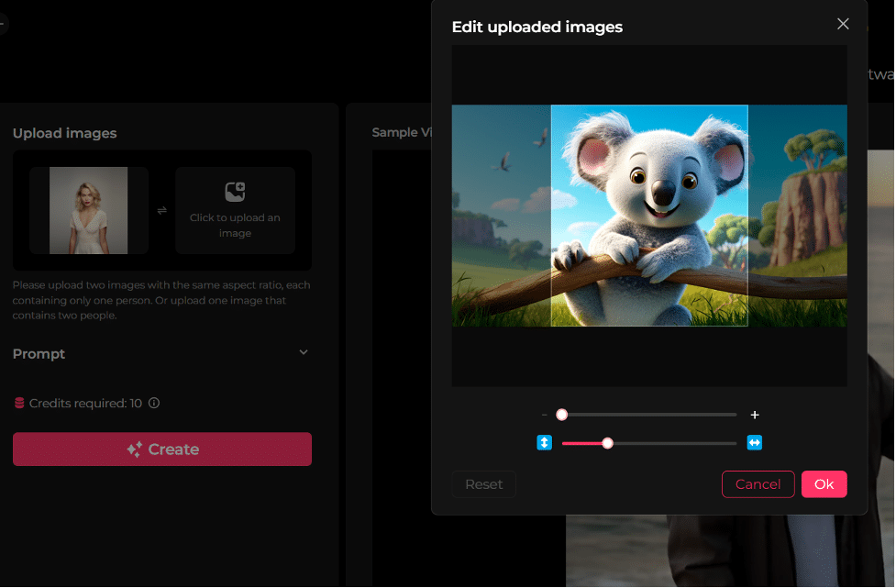The image size is (896, 588).
Task: Open the Edit uploaded images dialog header
Action: click(536, 27)
